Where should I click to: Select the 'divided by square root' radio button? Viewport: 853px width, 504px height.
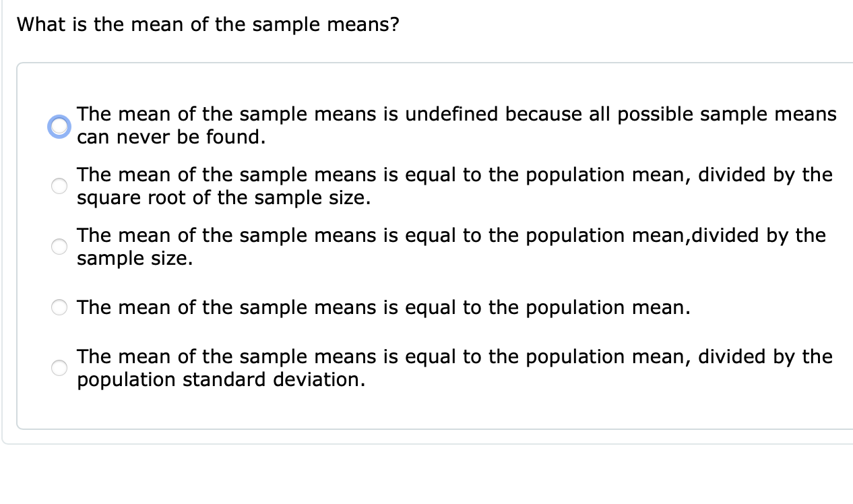click(59, 186)
